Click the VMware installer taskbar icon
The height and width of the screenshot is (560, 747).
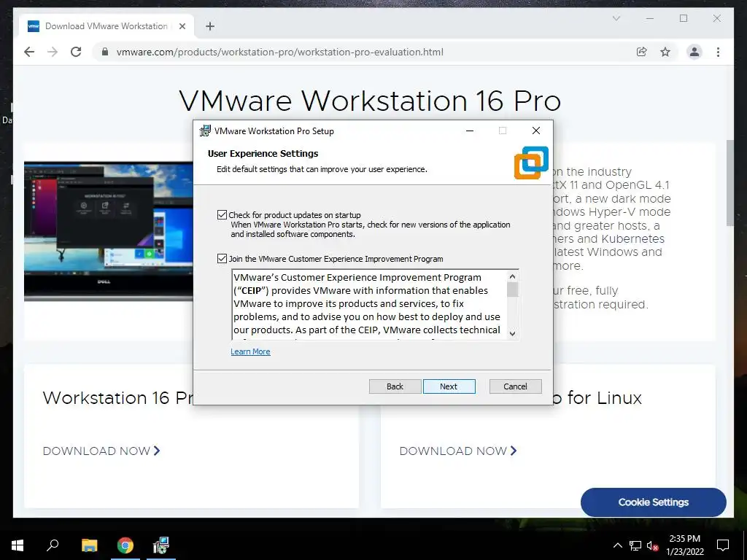pyautogui.click(x=161, y=545)
